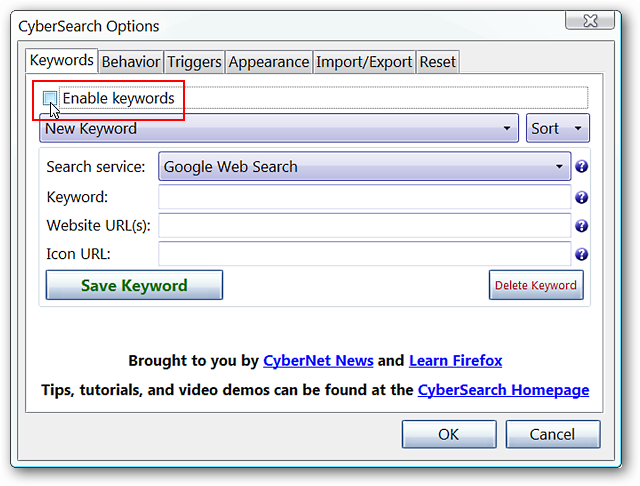
Task: Click the help icon beside Search service
Action: click(x=581, y=166)
